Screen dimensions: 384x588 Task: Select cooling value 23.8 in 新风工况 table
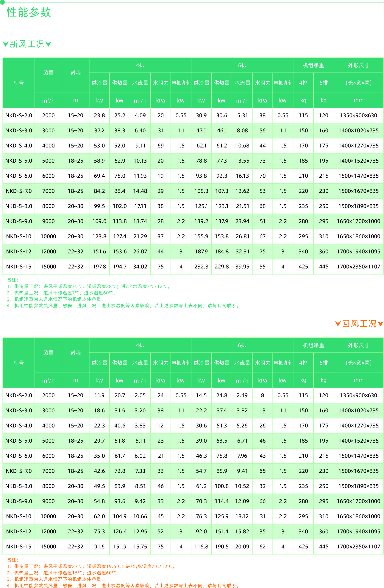pyautogui.click(x=99, y=115)
